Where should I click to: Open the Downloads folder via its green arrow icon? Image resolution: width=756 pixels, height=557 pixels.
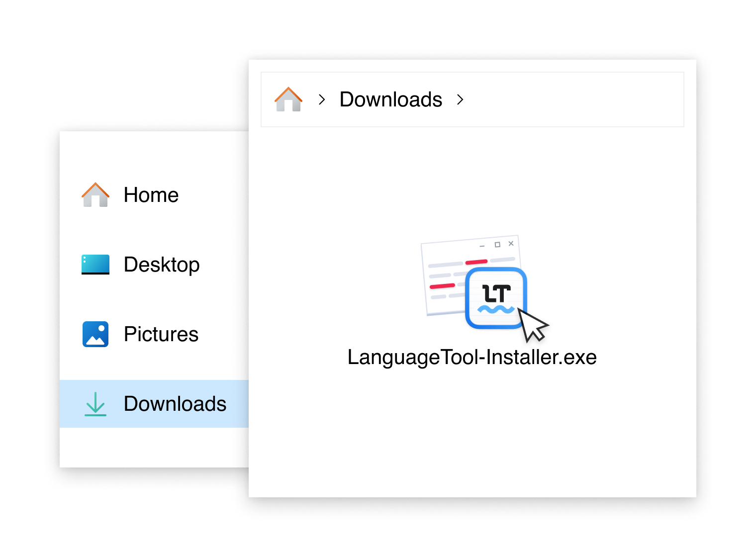click(x=95, y=404)
